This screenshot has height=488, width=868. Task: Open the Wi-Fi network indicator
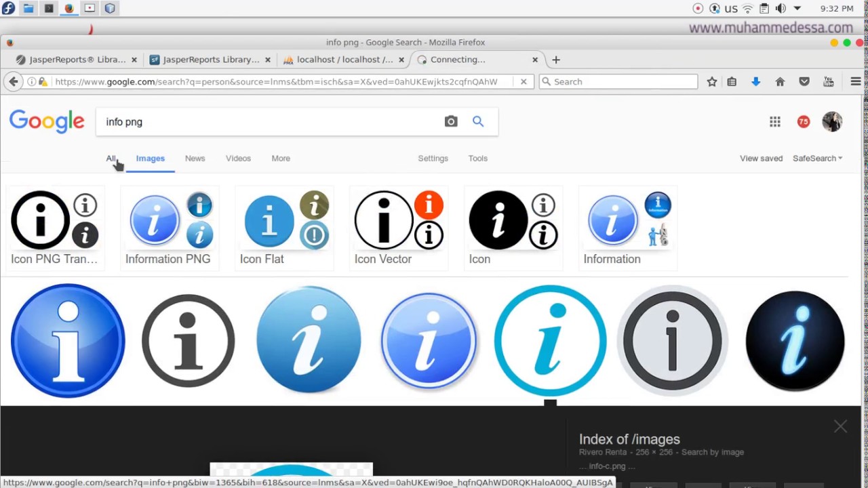pos(747,9)
